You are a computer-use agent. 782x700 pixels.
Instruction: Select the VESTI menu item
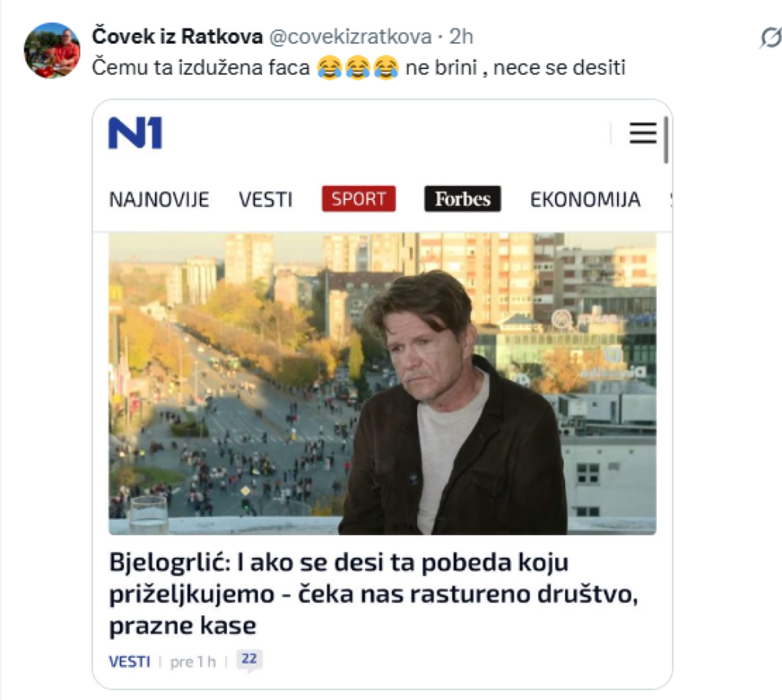coord(265,199)
